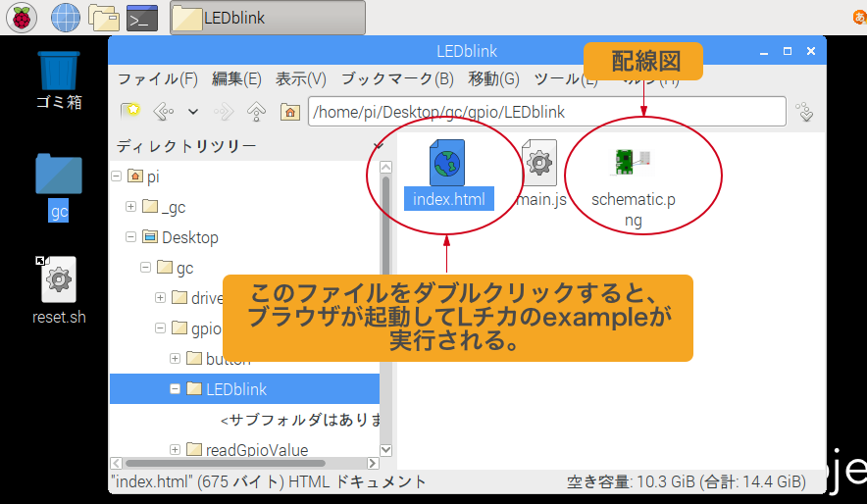
Task: Expand the readGpioValue folder node
Action: pos(176,449)
